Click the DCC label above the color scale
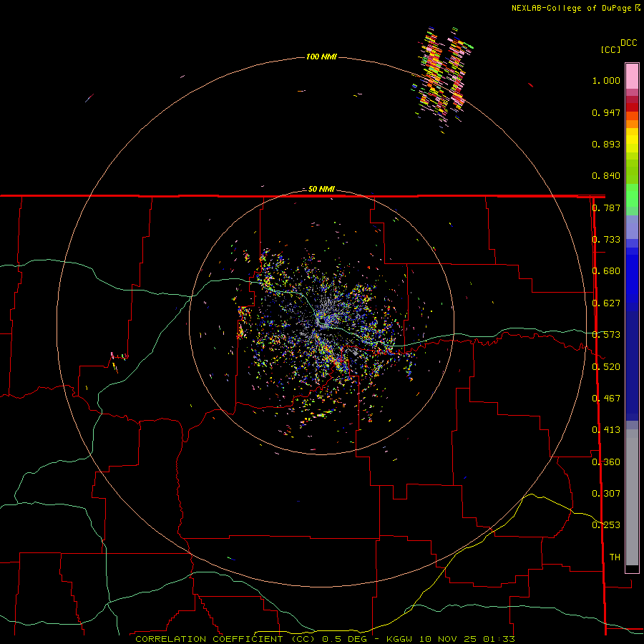 (x=628, y=43)
